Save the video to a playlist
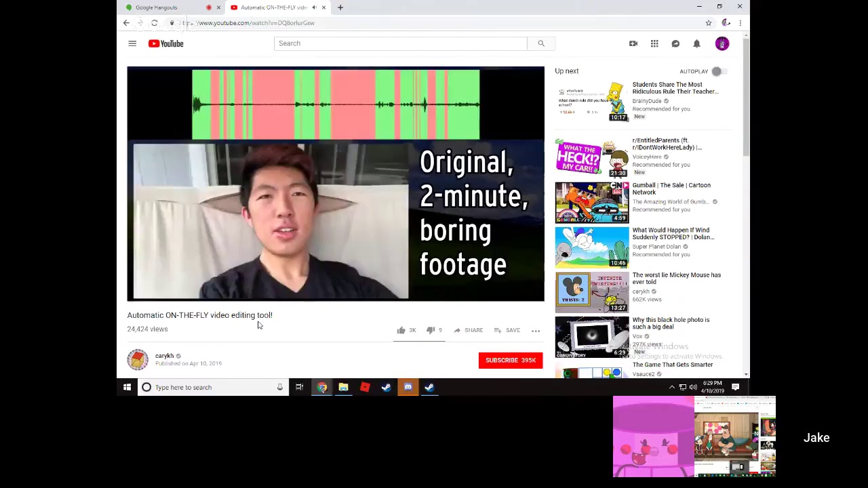This screenshot has height=488, width=868. (507, 330)
